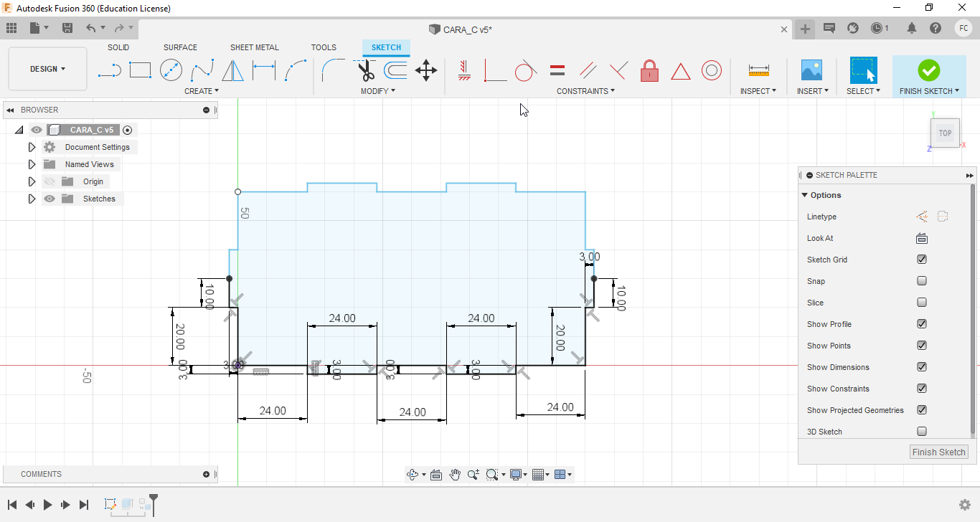The image size is (980, 522).
Task: Switch to the SOLID tab
Action: pos(118,47)
